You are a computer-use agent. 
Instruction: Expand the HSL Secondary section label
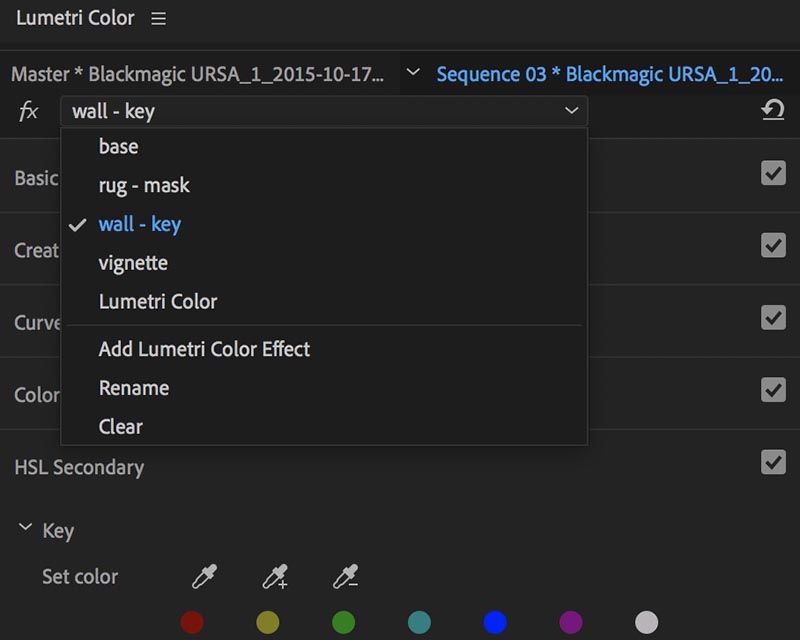pyautogui.click(x=79, y=467)
